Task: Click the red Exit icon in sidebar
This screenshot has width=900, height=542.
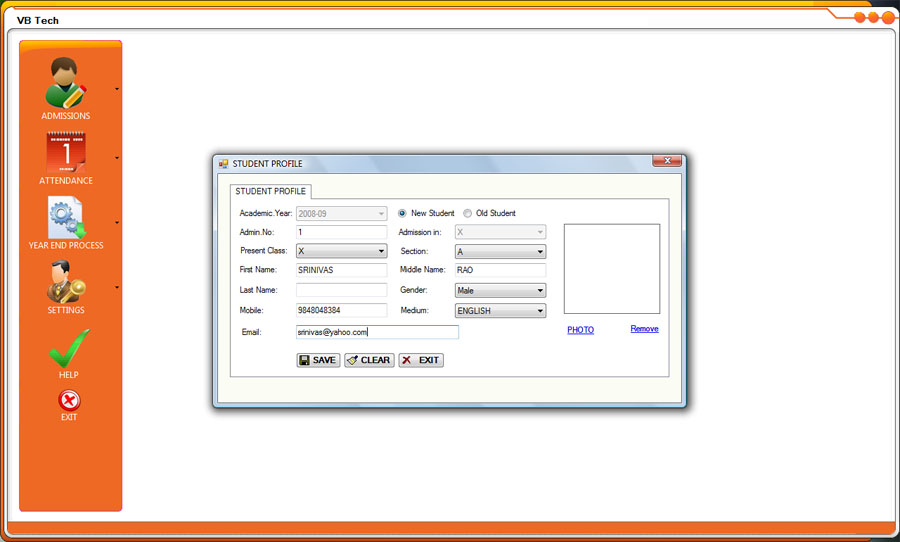Action: tap(69, 400)
